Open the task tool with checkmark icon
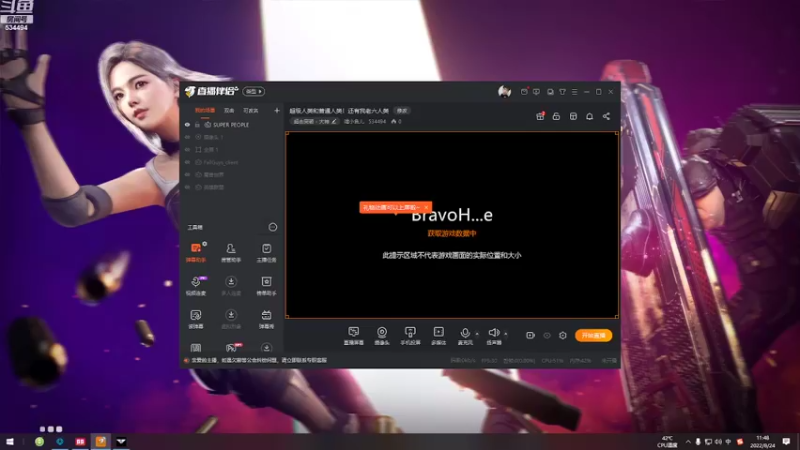The height and width of the screenshot is (450, 800). point(266,253)
